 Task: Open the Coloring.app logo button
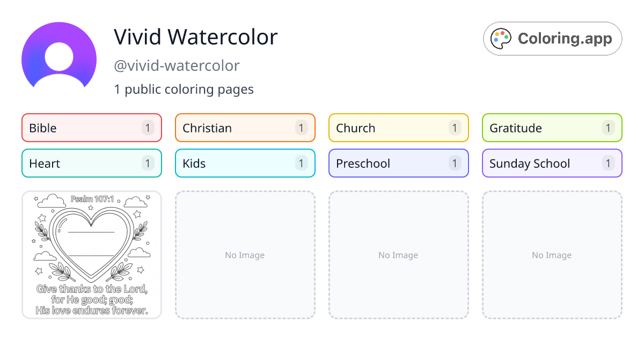(552, 39)
